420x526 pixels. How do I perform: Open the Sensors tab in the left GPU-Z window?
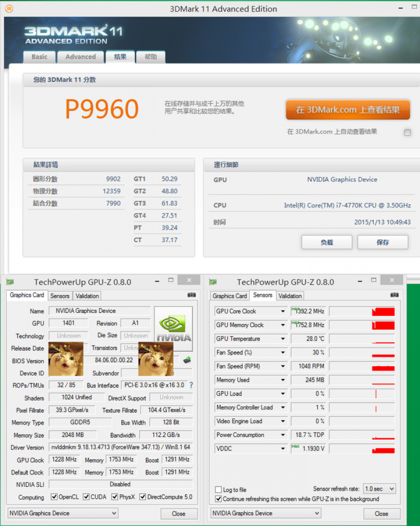pos(60,296)
